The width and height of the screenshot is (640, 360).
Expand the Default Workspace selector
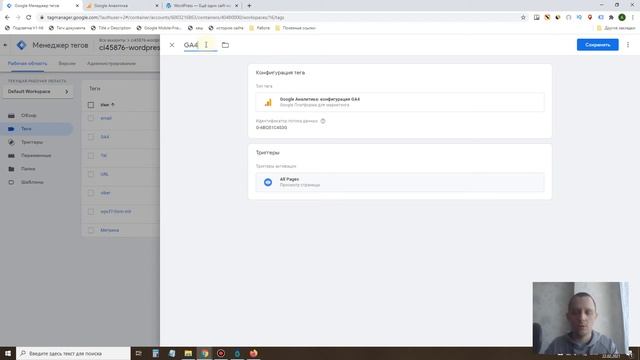coord(38,92)
